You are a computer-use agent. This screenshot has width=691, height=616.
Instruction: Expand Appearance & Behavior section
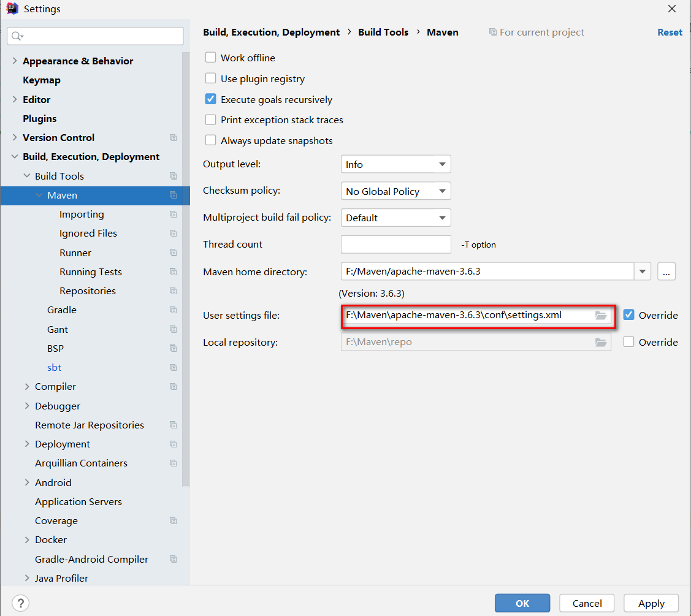15,61
